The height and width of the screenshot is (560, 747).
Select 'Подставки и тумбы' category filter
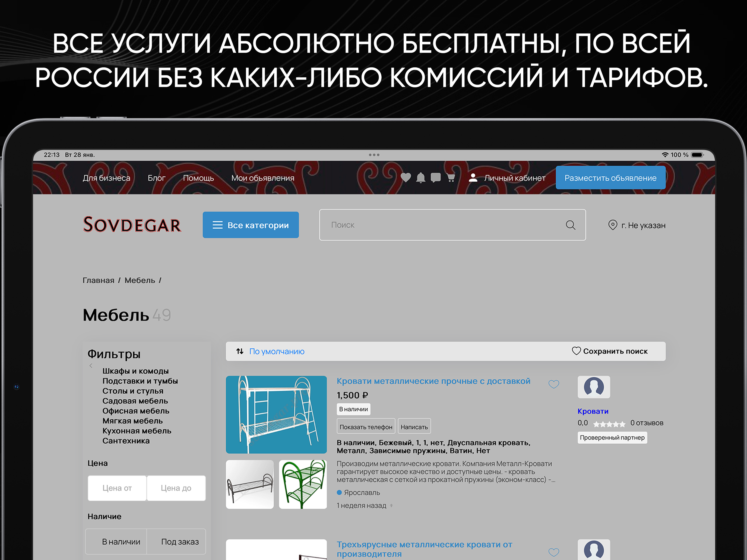pos(140,381)
